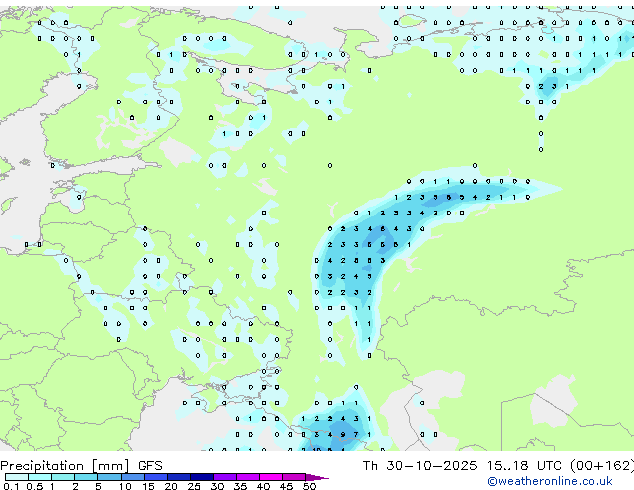
Task: Click the legend label "45"
Action: 286,486
